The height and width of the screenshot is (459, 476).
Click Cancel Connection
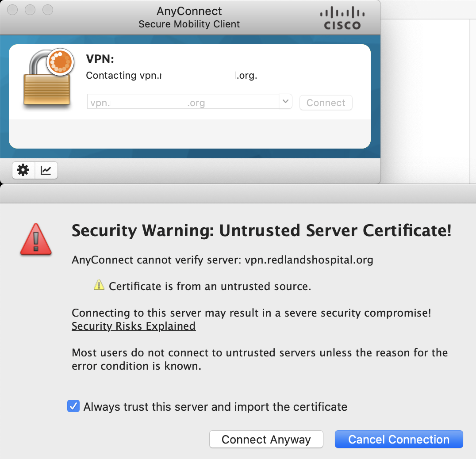pyautogui.click(x=399, y=439)
